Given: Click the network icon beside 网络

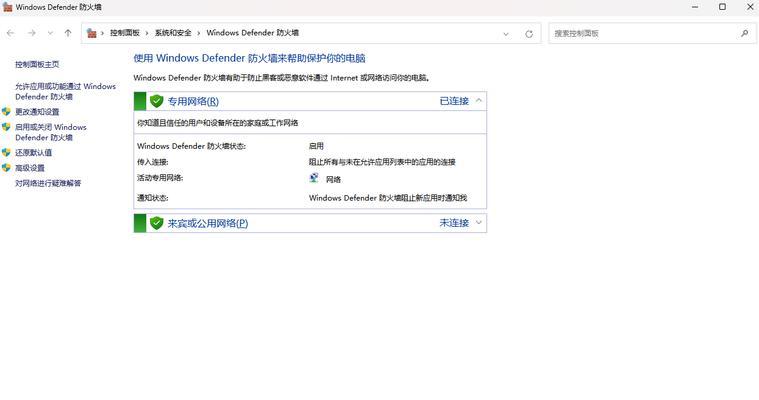Looking at the screenshot, I should 314,178.
